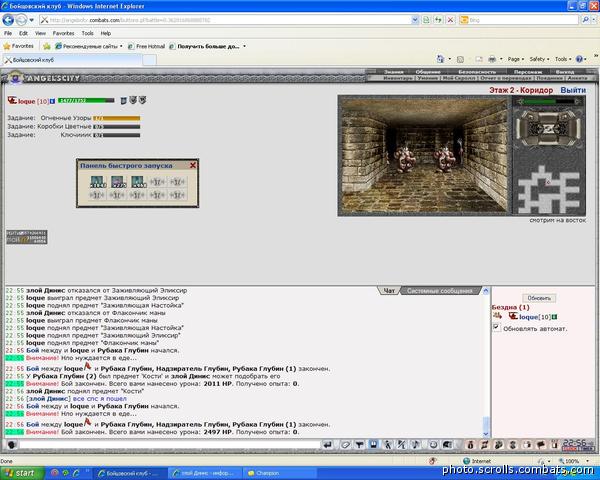The image size is (600, 480).
Task: Click the chat message input field
Action: coord(170,444)
